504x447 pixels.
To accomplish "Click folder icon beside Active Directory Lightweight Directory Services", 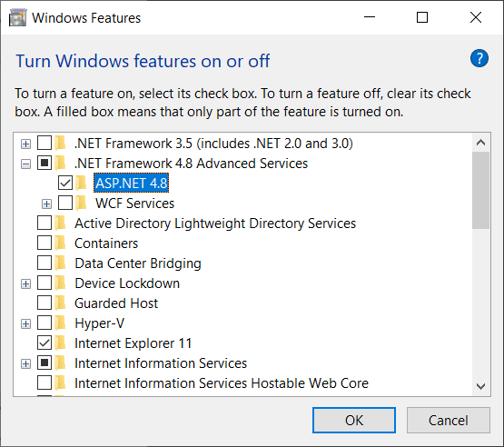I will [x=61, y=223].
